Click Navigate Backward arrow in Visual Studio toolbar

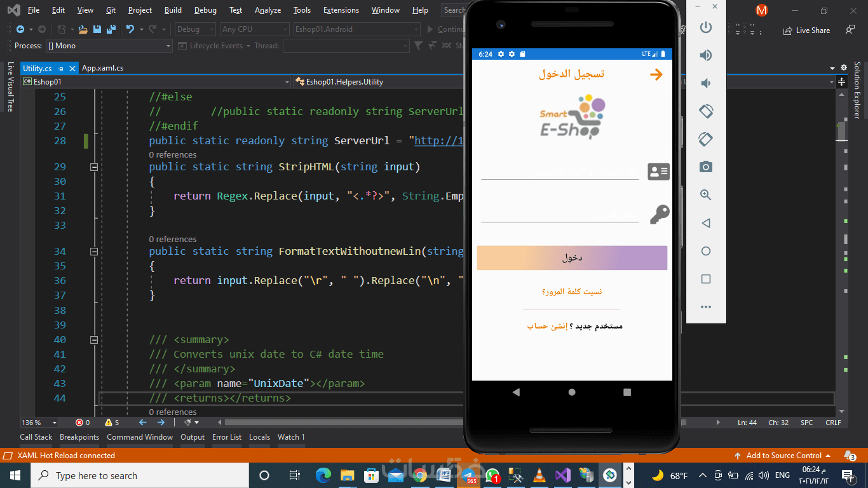[x=20, y=29]
